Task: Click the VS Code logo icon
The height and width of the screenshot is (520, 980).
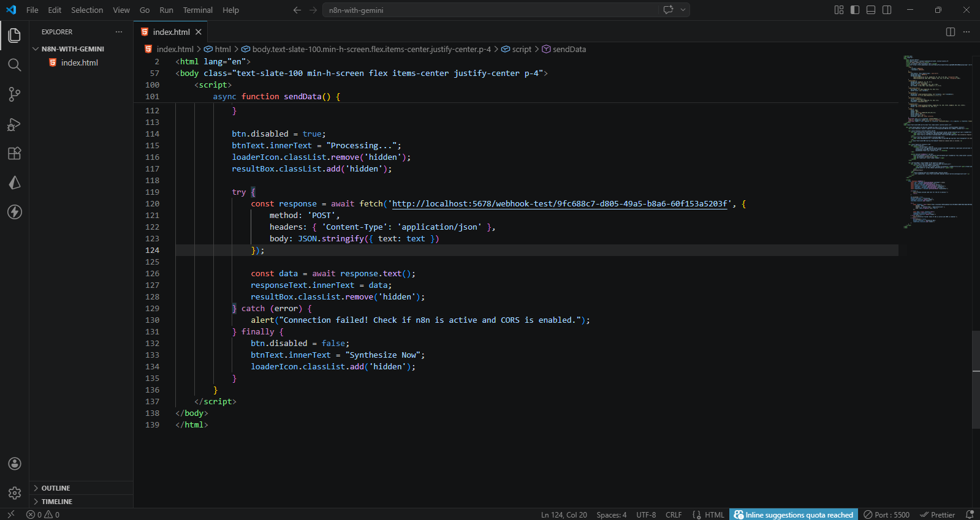Action: pos(11,10)
